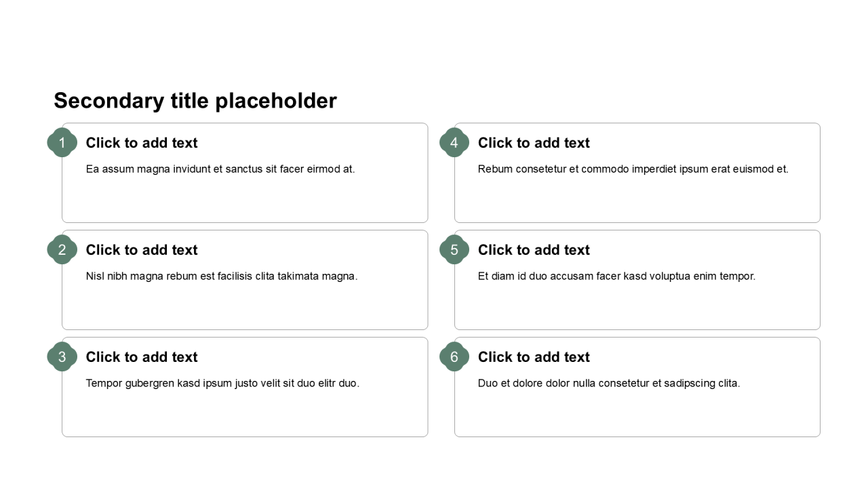Click the heading in card 2

[x=142, y=250]
